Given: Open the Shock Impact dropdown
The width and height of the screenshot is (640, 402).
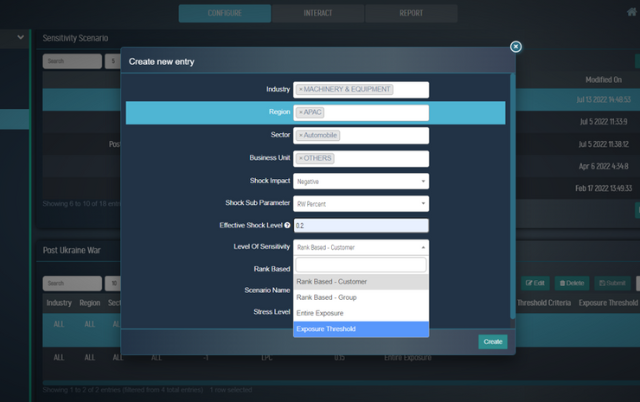Looking at the screenshot, I should tap(361, 181).
